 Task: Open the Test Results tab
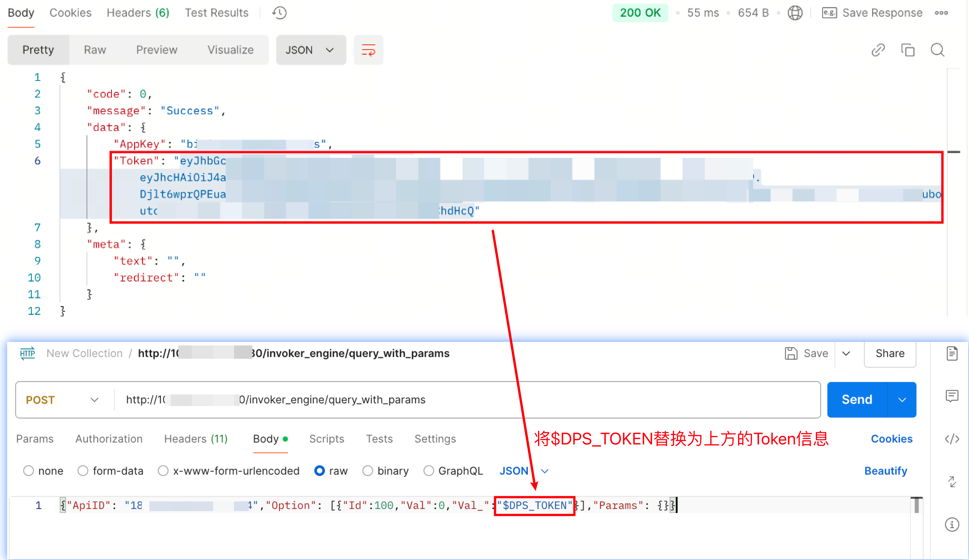click(217, 13)
